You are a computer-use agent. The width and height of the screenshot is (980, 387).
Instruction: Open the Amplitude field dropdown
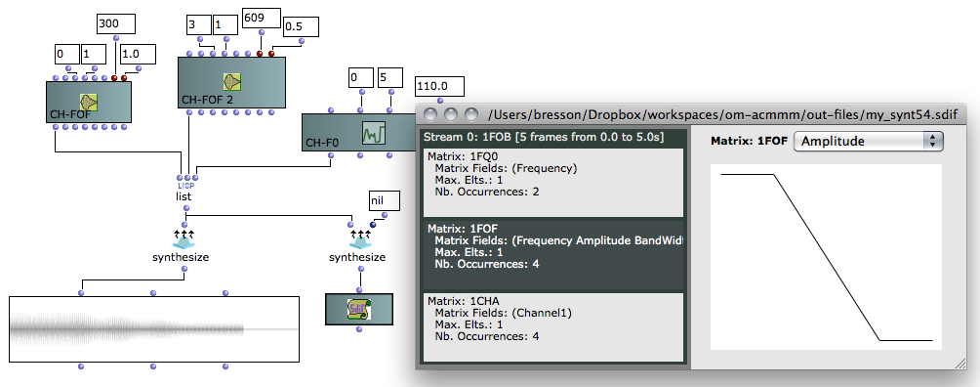click(868, 141)
